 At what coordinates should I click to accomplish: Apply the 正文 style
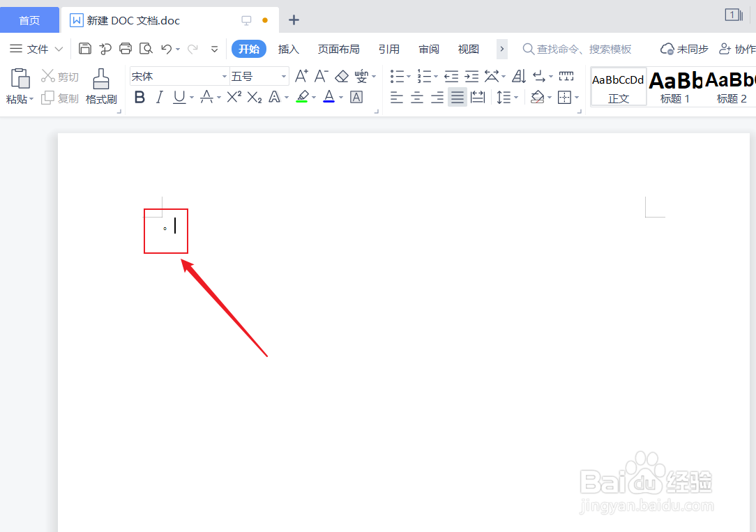[619, 86]
